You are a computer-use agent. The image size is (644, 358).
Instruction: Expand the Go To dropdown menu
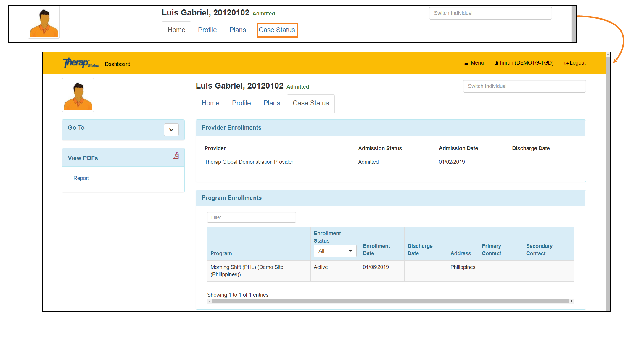tap(171, 129)
